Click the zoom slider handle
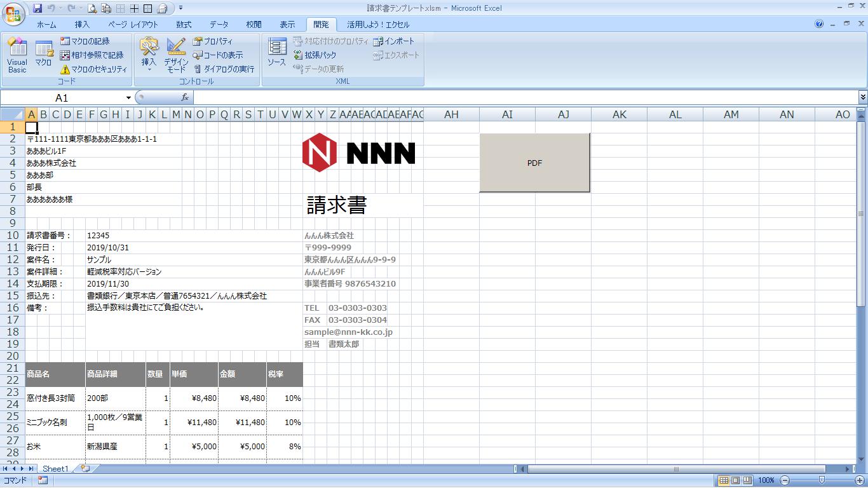This screenshot has height=488, width=868. [x=822, y=480]
